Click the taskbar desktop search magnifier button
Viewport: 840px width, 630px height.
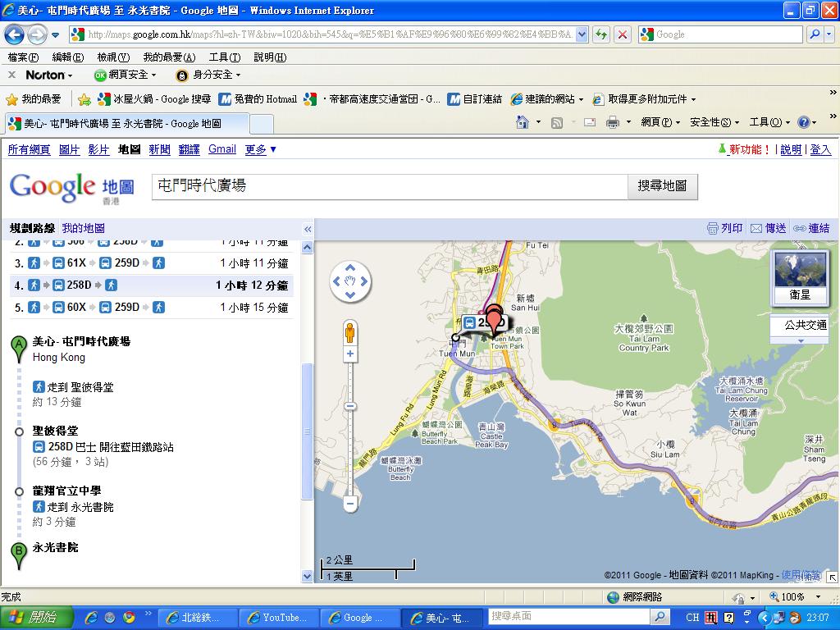point(660,617)
